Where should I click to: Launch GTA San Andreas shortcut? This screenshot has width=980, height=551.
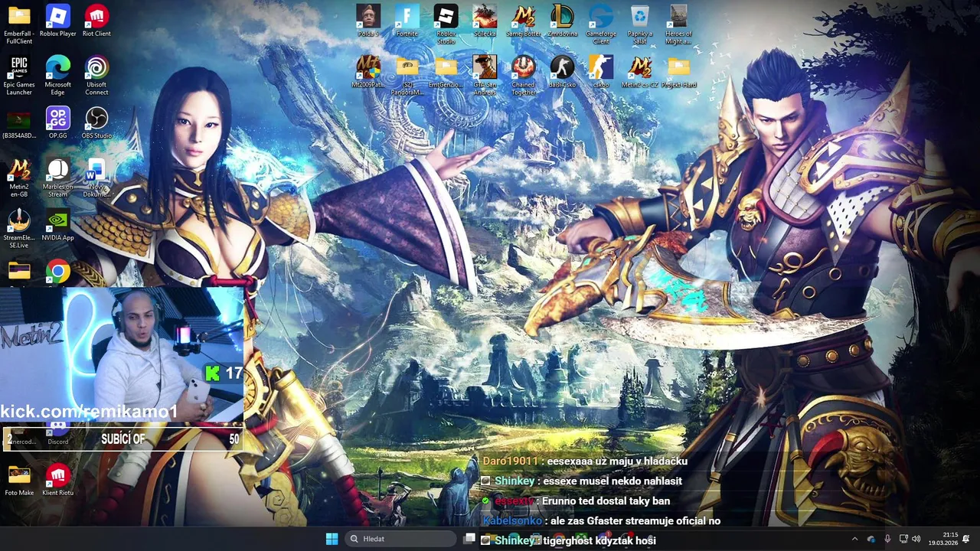click(485, 74)
